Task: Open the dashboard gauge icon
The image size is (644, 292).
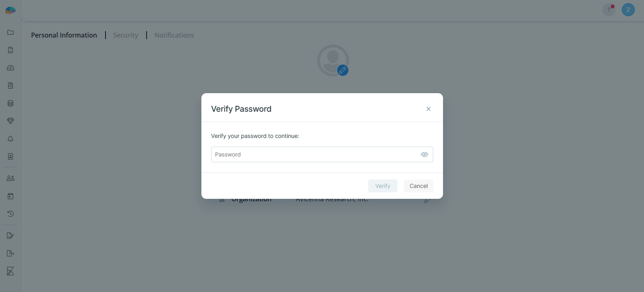Action: tap(10, 68)
